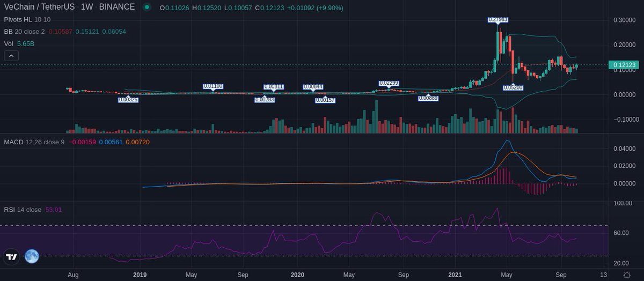Image resolution: width=644 pixels, height=281 pixels.
Task: Click the MACD signal value 0.00720
Action: point(137,142)
